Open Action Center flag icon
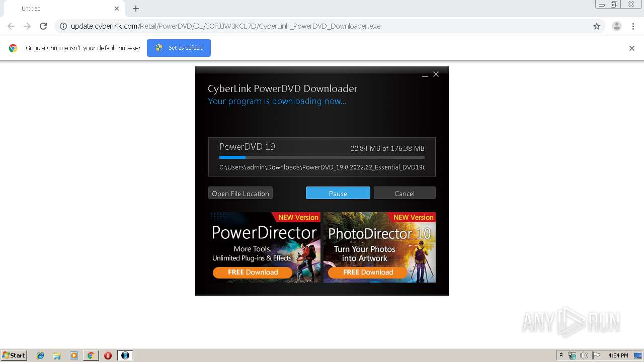Screen dimensions: 644x362 click(x=596, y=355)
